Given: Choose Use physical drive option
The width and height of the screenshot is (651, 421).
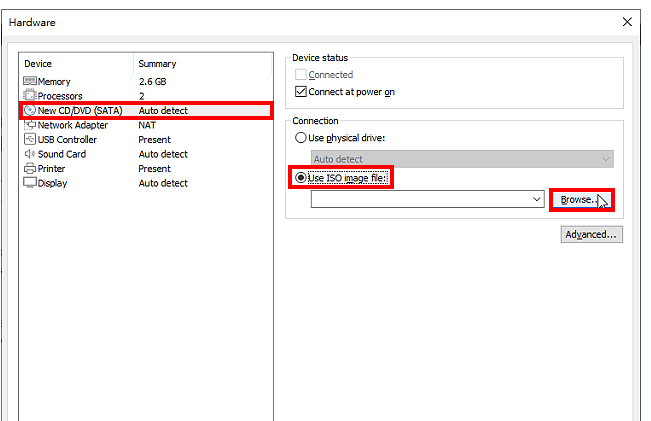Looking at the screenshot, I should pos(301,138).
